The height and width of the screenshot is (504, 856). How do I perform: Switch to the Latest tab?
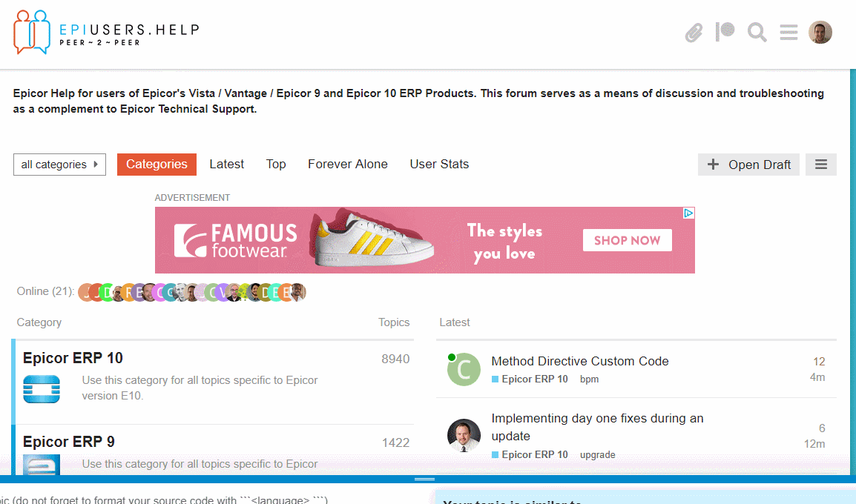click(x=226, y=165)
